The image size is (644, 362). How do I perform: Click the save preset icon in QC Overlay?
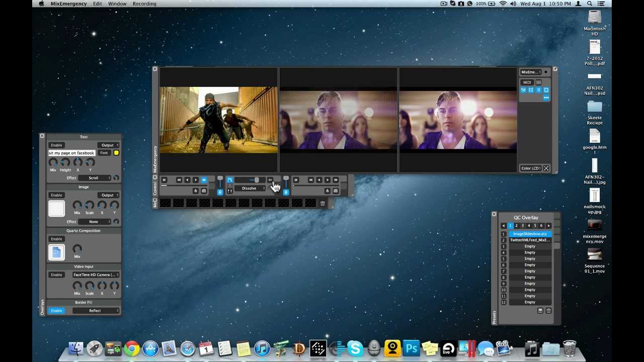coord(540,311)
